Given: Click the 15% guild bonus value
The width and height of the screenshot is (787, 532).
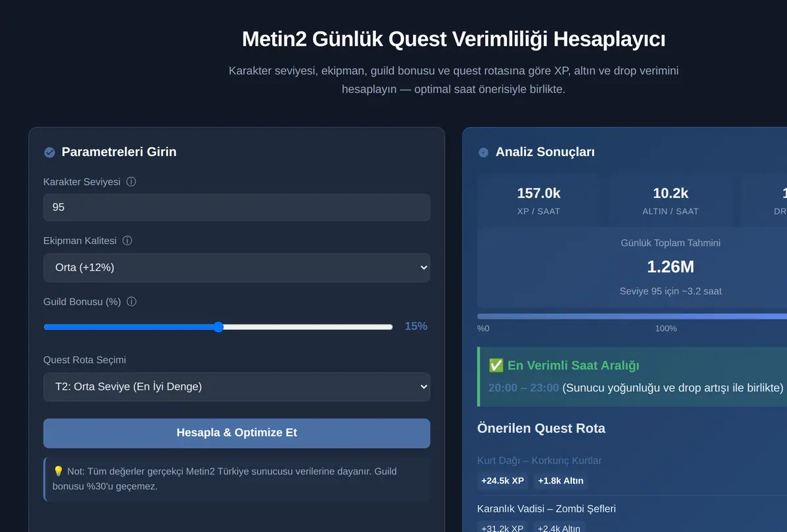Looking at the screenshot, I should click(x=416, y=326).
